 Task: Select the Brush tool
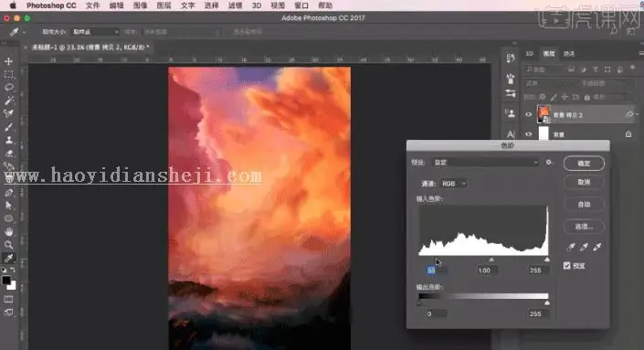(8, 127)
